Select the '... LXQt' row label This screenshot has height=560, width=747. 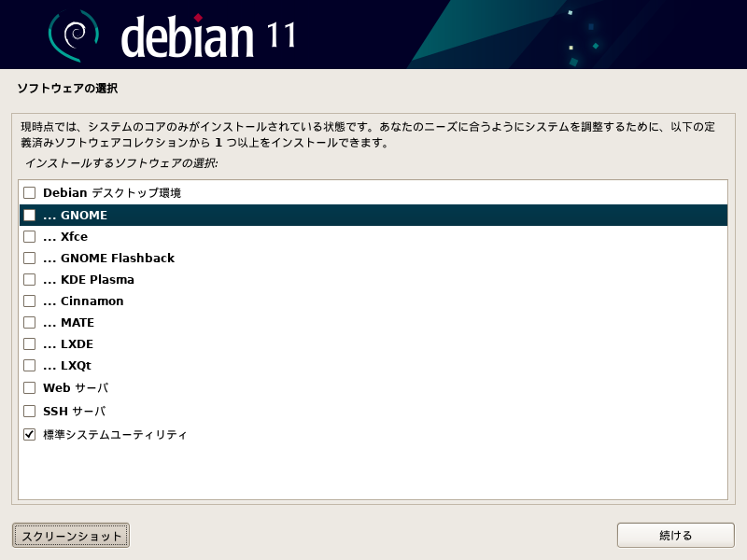tap(67, 365)
